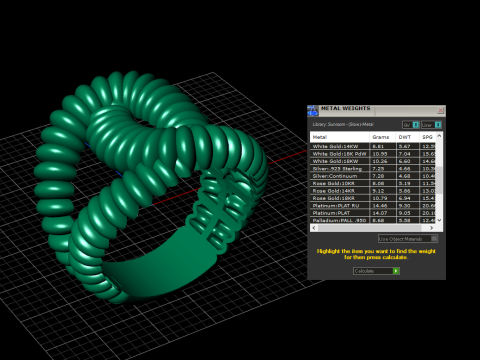Click the Library: Sunroom label text
The width and height of the screenshot is (480, 360).
coord(343,124)
